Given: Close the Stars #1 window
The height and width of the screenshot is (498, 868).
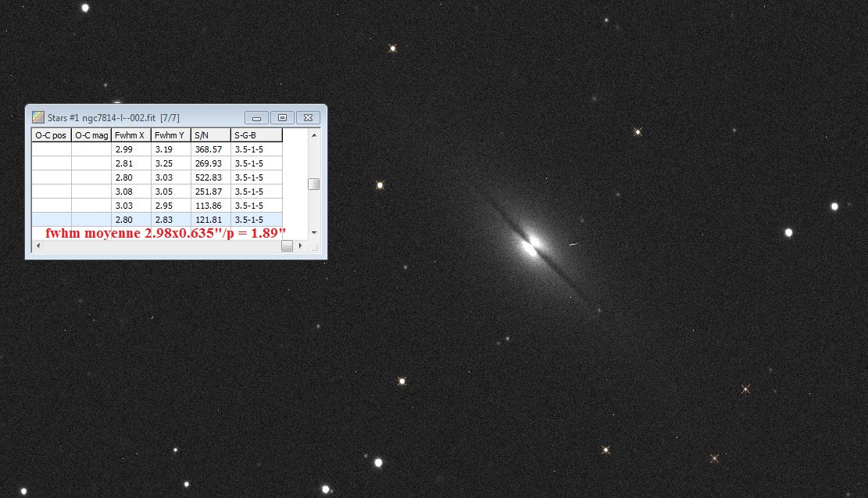Looking at the screenshot, I should [309, 118].
